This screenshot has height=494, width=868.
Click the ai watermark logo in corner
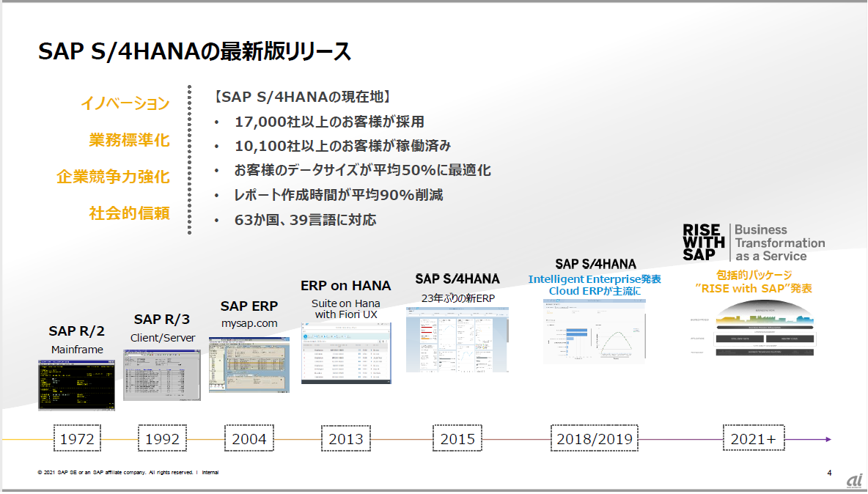854,480
